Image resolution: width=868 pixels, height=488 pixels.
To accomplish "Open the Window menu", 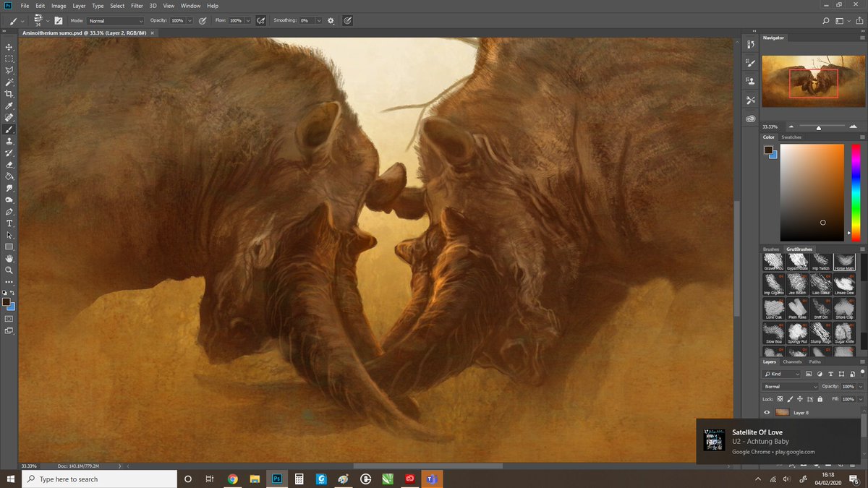I will (191, 6).
